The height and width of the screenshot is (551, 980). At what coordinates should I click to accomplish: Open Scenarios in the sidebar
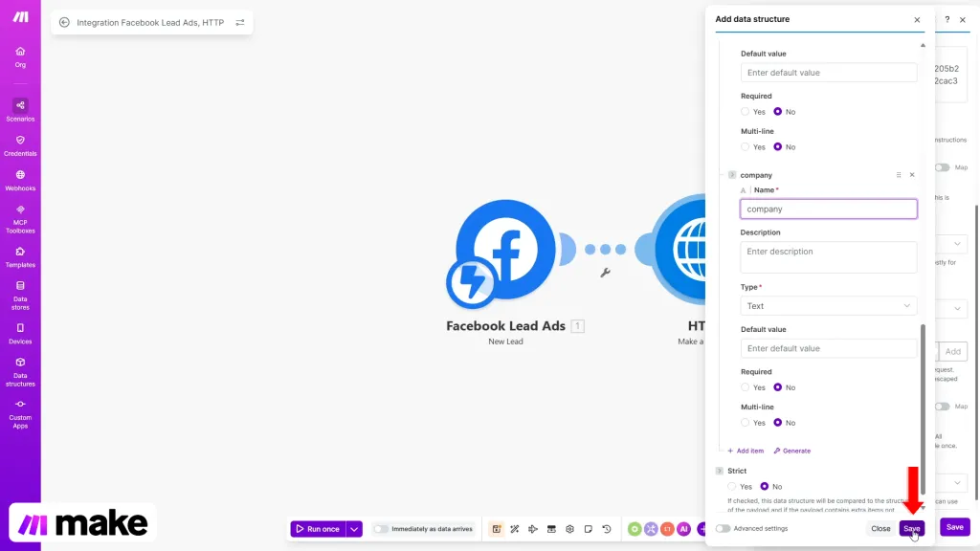[x=20, y=110]
